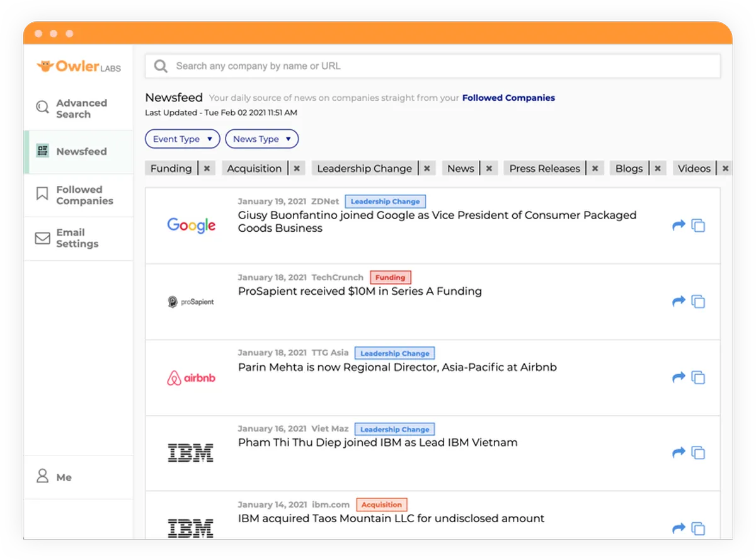The height and width of the screenshot is (560, 756).
Task: Click the Funding tag on ProSapient article
Action: click(390, 277)
